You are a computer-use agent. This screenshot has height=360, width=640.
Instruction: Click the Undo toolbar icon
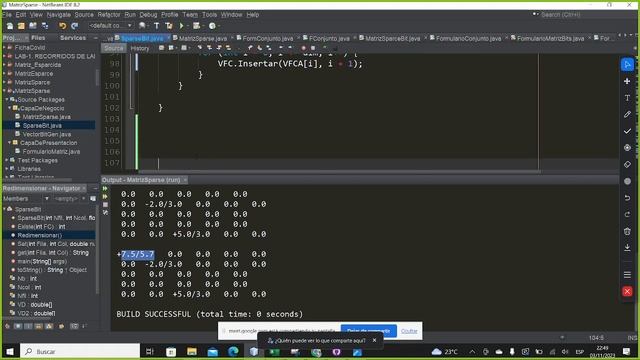[62, 26]
